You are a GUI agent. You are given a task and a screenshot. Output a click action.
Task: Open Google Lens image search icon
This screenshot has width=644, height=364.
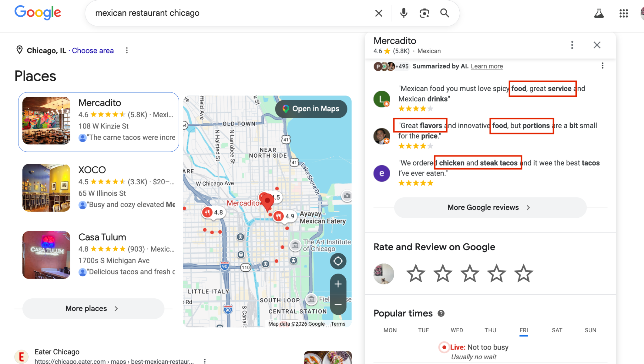pos(425,13)
